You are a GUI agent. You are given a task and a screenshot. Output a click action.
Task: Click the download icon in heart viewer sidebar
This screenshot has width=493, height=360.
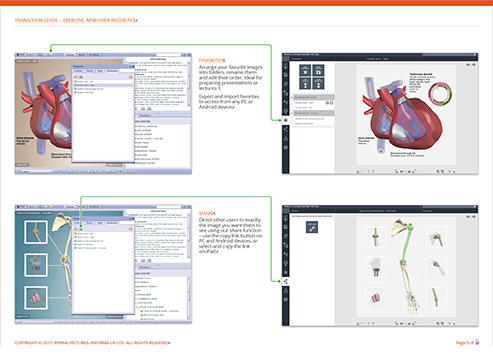pos(286,138)
